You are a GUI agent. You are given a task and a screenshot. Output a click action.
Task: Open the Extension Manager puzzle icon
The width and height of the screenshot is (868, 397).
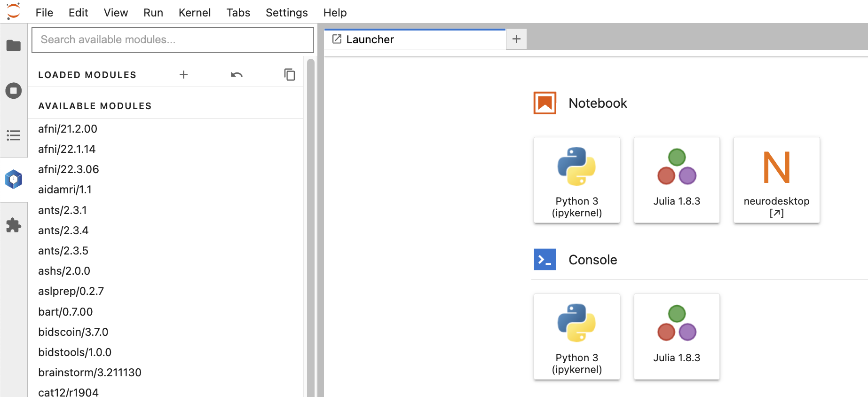coord(14,225)
